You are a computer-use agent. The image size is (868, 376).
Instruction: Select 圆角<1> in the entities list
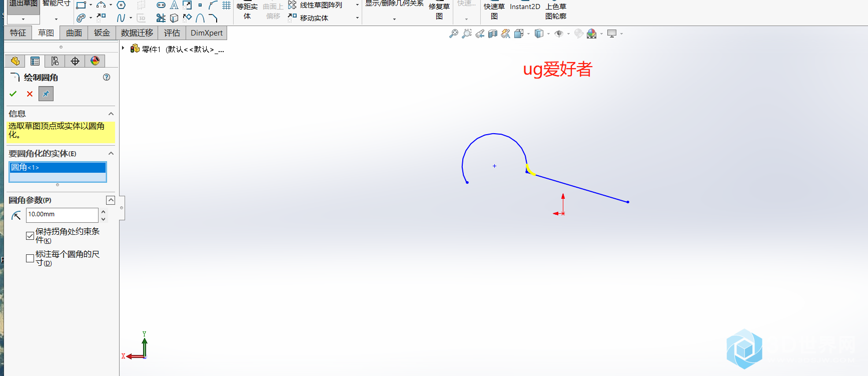58,167
